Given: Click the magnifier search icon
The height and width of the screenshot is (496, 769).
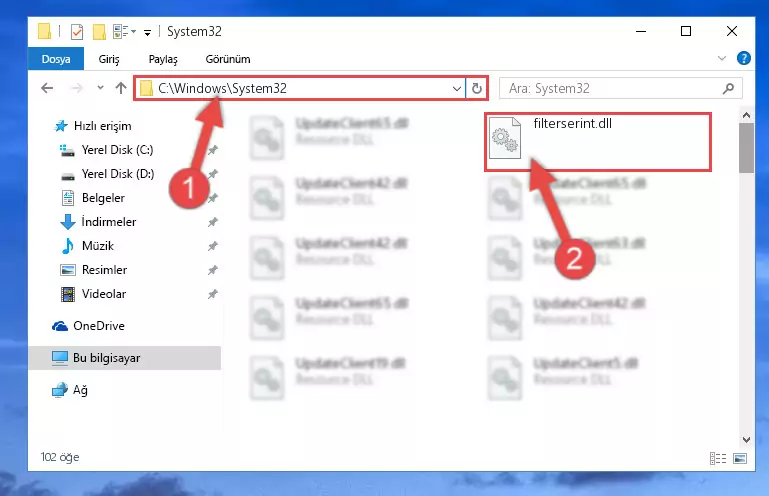Looking at the screenshot, I should pyautogui.click(x=728, y=89).
